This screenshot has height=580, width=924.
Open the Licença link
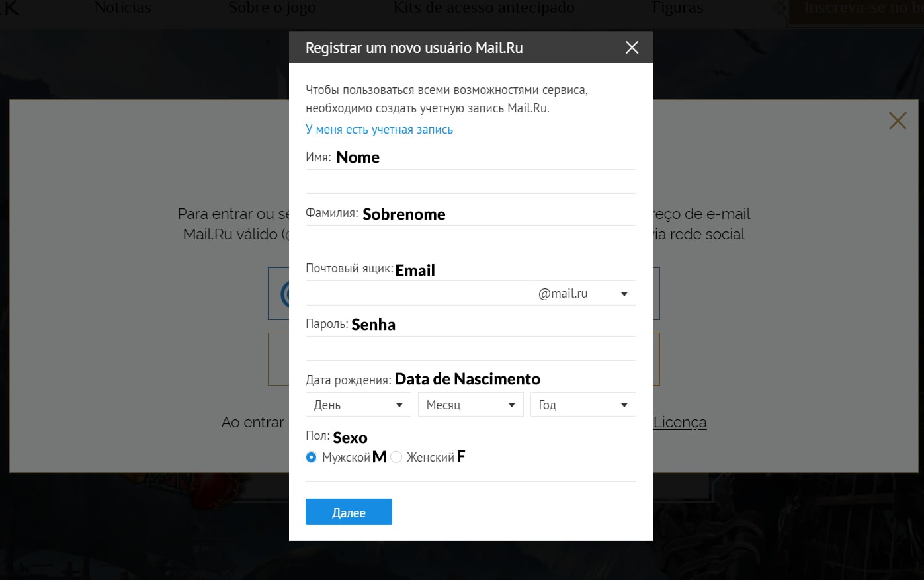click(679, 422)
